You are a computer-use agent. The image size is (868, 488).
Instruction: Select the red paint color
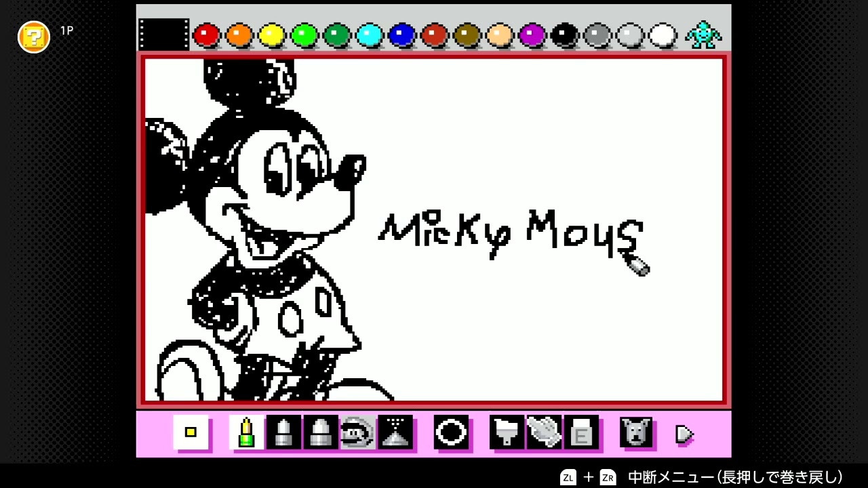207,35
